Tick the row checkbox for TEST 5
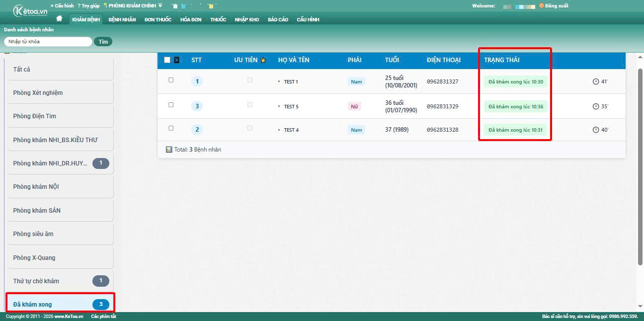 point(171,105)
